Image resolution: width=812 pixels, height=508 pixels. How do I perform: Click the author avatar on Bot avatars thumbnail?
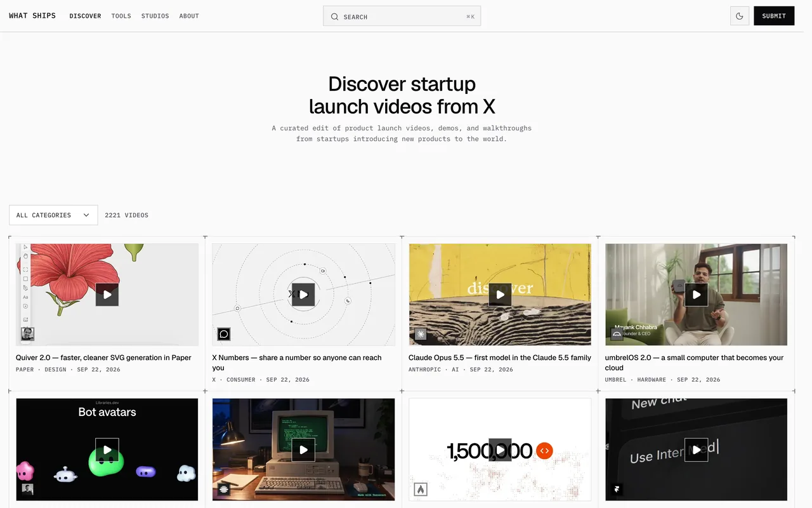(x=28, y=489)
